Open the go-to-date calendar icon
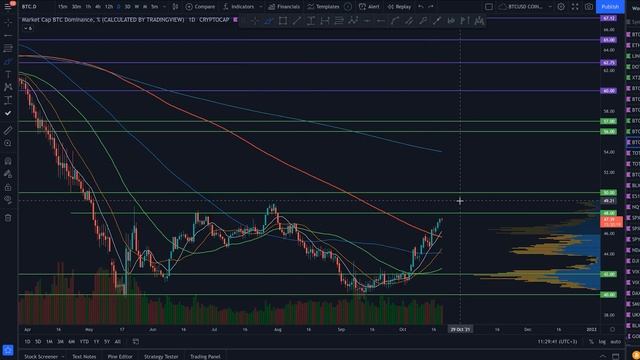This screenshot has height=360, width=640. [136, 341]
